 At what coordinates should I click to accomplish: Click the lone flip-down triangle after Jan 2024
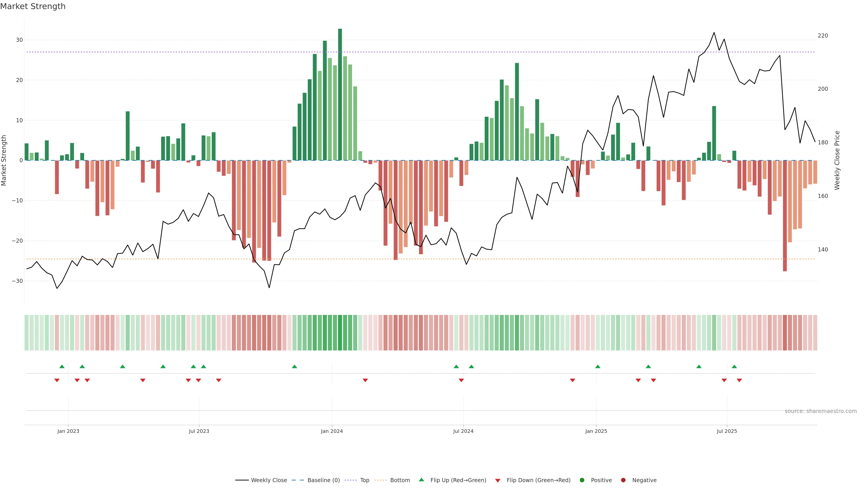pyautogui.click(x=365, y=380)
